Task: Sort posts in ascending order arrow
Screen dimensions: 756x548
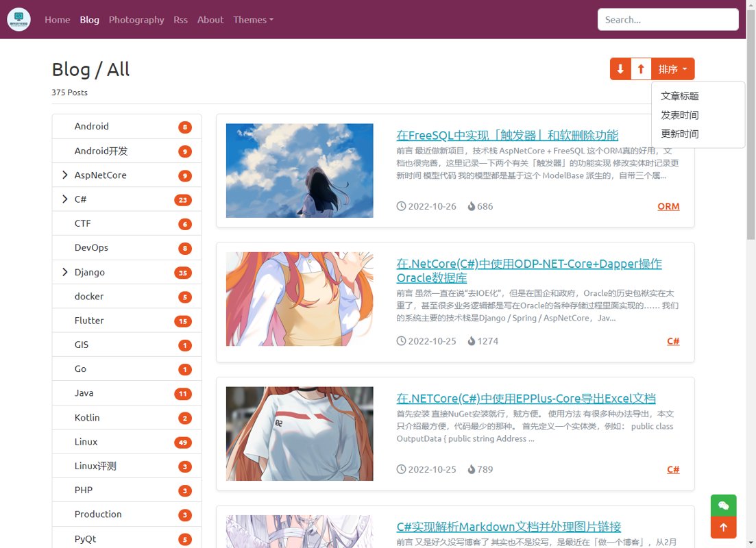Action: 642,69
